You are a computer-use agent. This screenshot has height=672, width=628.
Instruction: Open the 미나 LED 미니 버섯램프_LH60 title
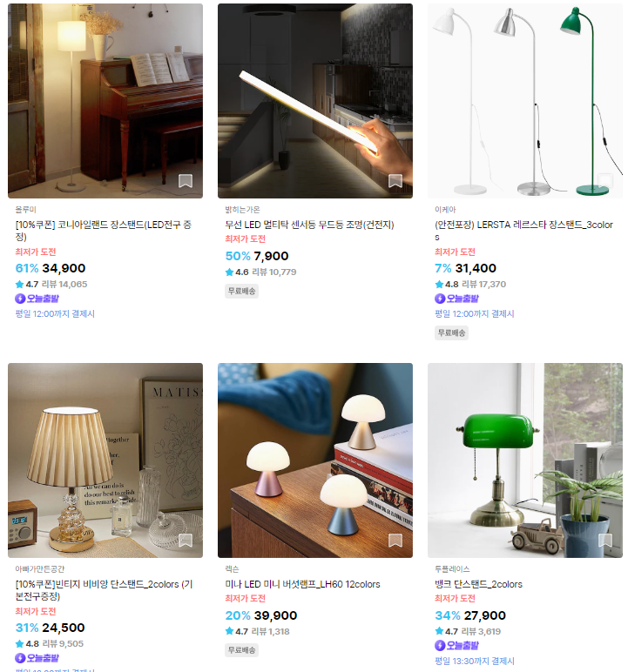coord(302,584)
